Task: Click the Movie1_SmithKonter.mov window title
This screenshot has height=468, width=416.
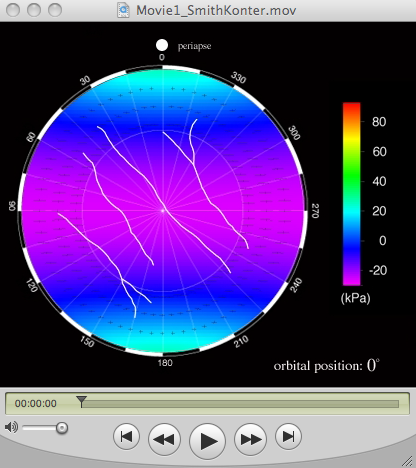Action: (x=216, y=10)
